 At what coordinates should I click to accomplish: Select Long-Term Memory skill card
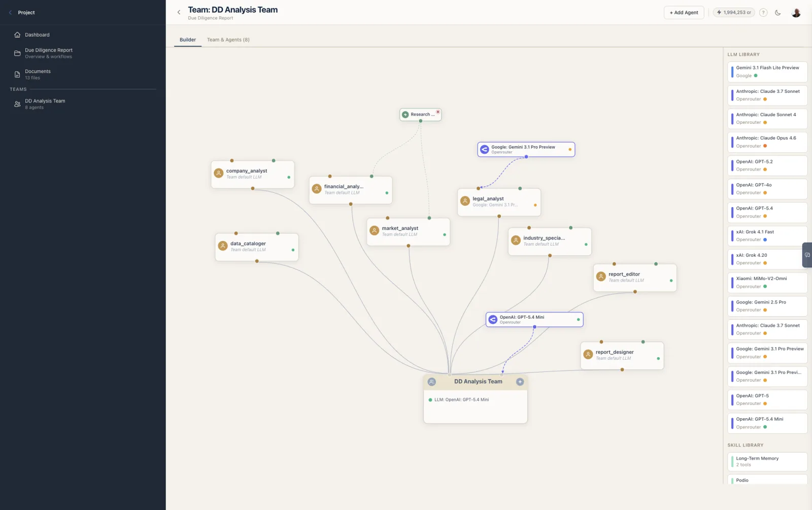tap(767, 462)
